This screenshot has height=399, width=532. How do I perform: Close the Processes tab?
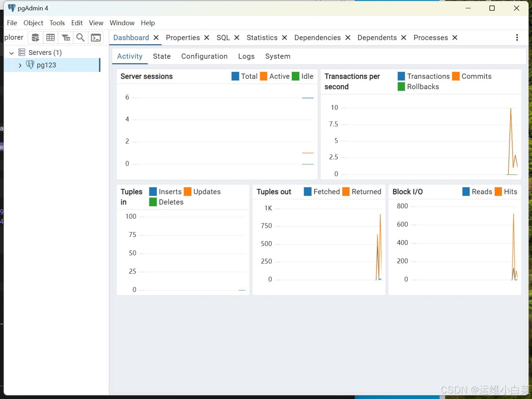[x=455, y=38]
